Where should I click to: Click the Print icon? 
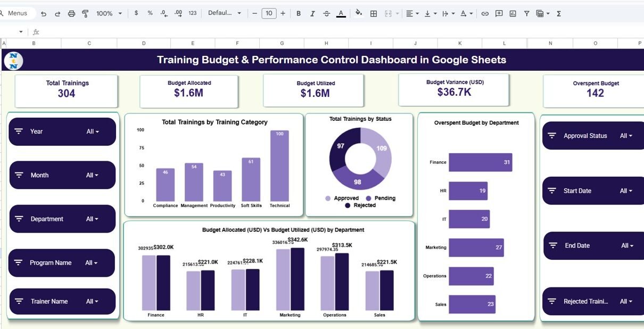point(71,13)
